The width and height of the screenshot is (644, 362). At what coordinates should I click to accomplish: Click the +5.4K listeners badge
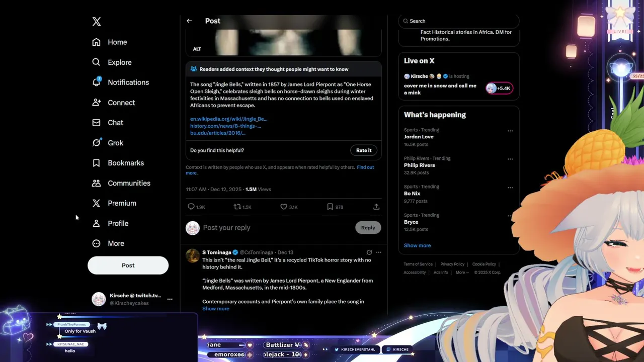(499, 88)
